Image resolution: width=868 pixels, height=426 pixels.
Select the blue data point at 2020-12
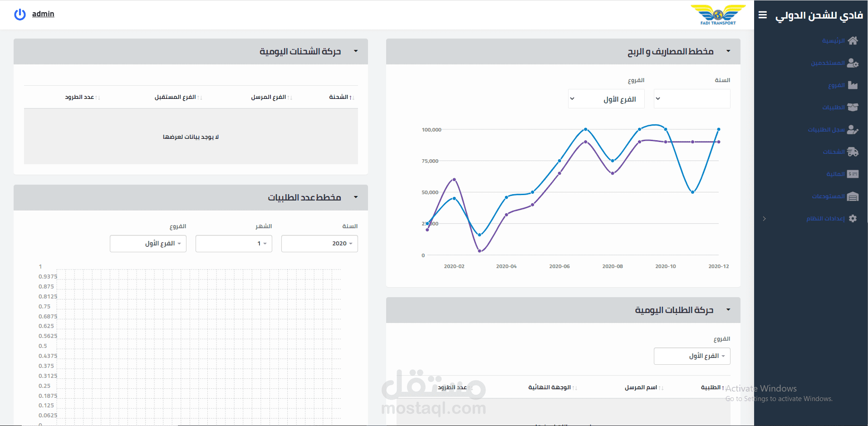pyautogui.click(x=719, y=129)
